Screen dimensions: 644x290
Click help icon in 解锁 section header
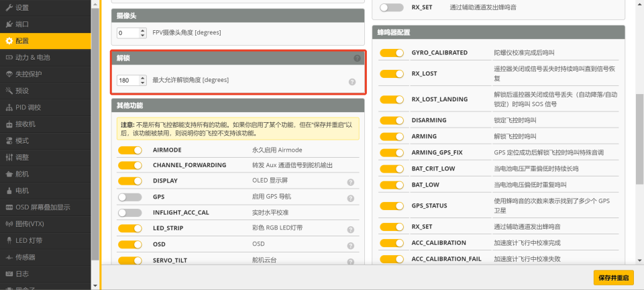point(357,58)
